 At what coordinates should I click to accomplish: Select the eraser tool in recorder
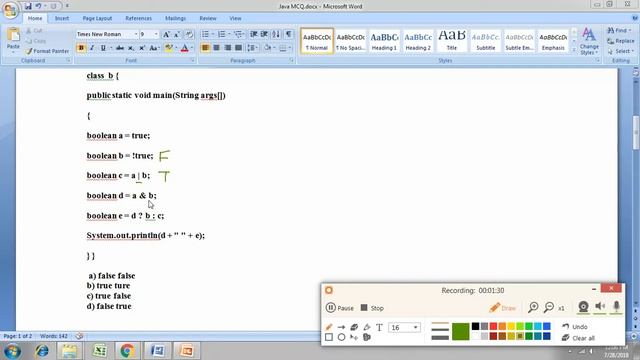pos(354,327)
